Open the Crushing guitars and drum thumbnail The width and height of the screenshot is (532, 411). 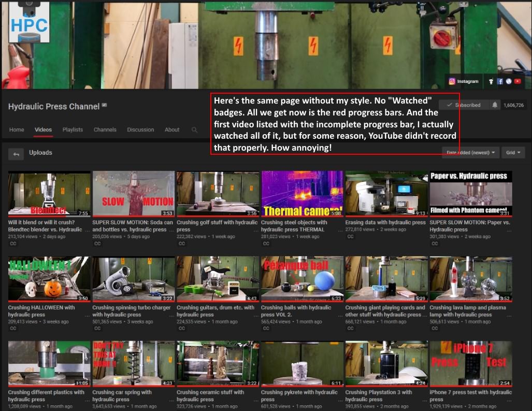(x=218, y=279)
